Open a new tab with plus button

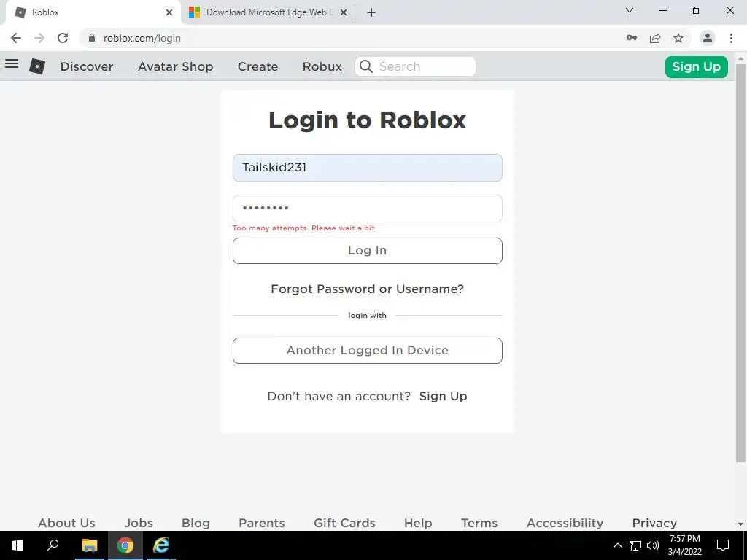(371, 12)
